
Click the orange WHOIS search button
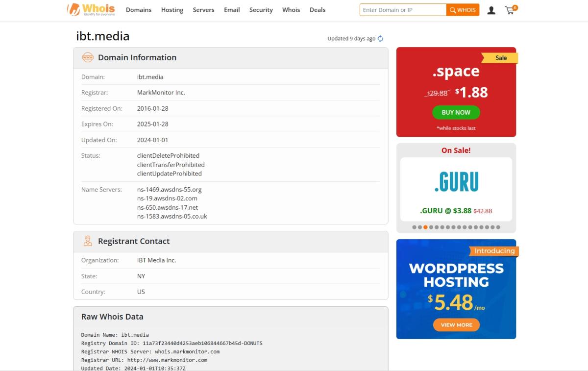(x=463, y=10)
